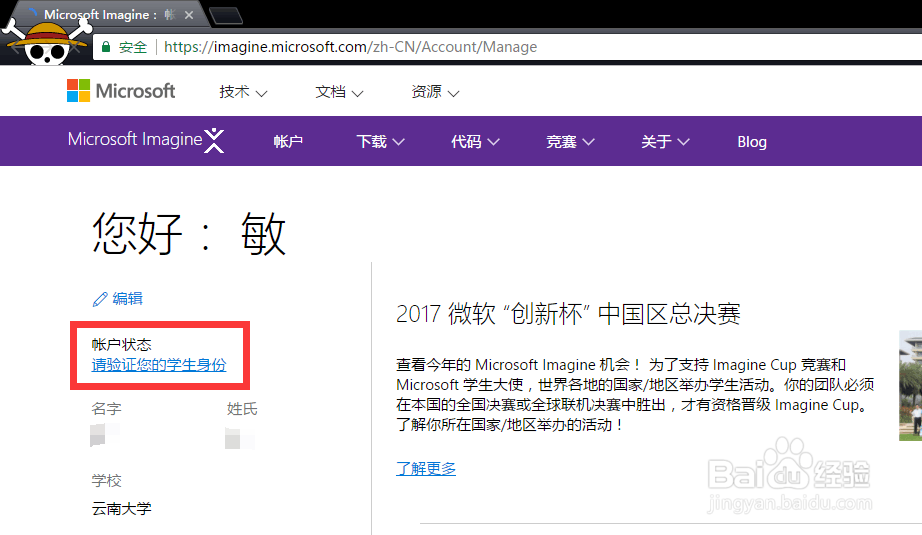Image resolution: width=922 pixels, height=535 pixels.
Task: Click the 姓氏 label
Action: tap(242, 409)
